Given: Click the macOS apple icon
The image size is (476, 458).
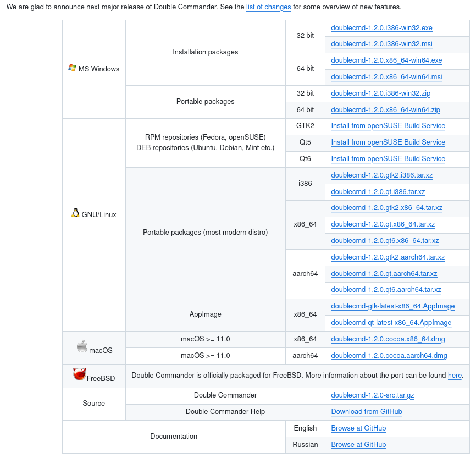Looking at the screenshot, I should click(82, 346).
